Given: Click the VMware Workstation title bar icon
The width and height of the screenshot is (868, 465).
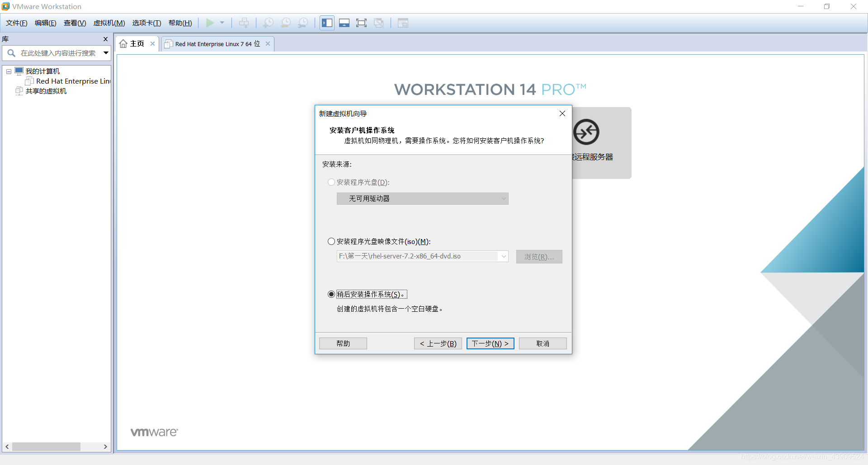Looking at the screenshot, I should pos(5,6).
